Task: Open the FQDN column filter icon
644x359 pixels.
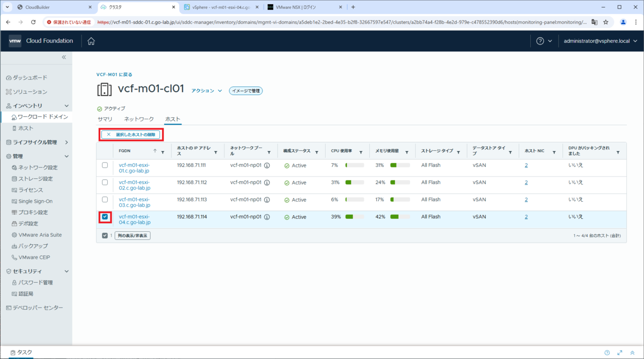Action: pos(163,152)
